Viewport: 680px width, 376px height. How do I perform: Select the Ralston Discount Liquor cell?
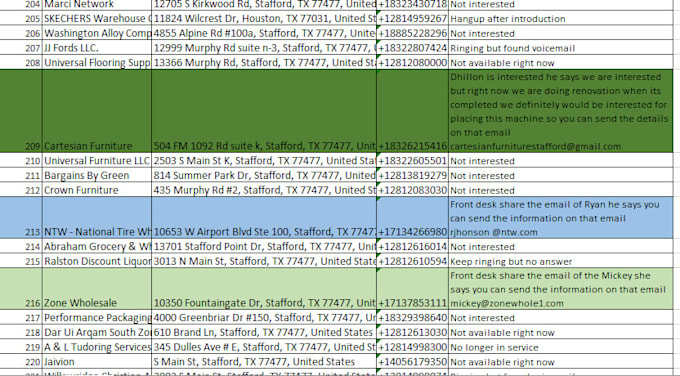click(97, 261)
